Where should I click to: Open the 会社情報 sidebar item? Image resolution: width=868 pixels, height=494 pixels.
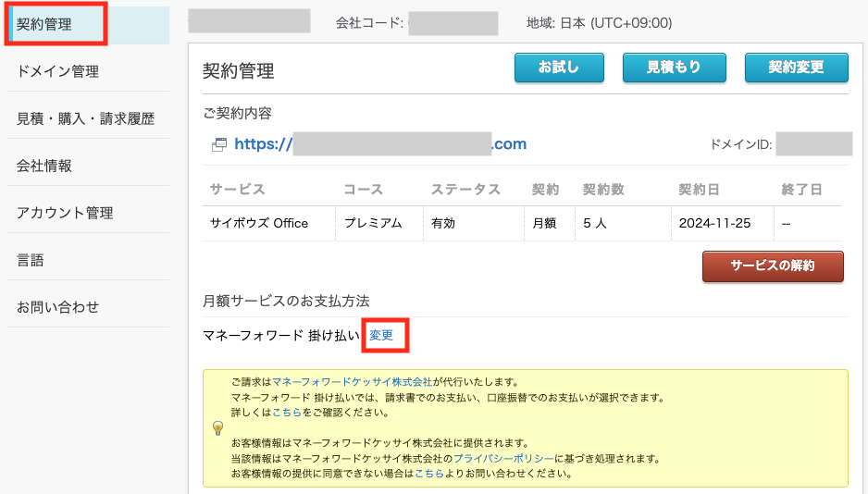(44, 166)
